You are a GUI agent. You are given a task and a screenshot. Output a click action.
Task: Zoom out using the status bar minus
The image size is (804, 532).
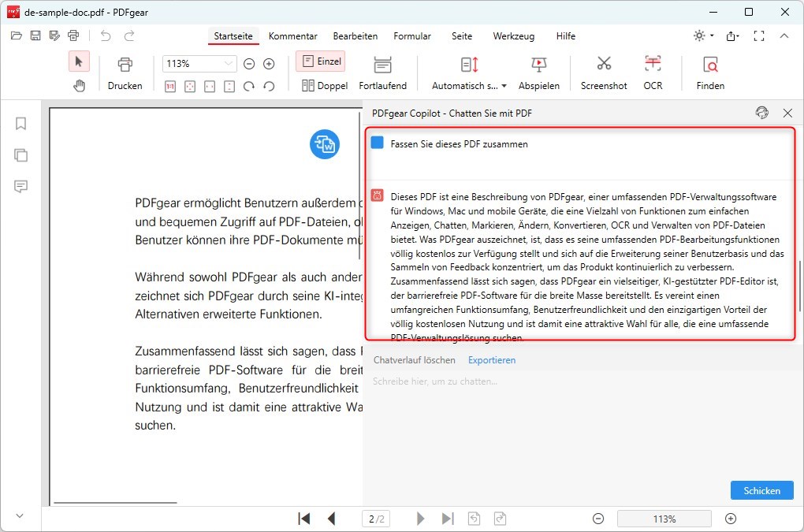tap(597, 519)
